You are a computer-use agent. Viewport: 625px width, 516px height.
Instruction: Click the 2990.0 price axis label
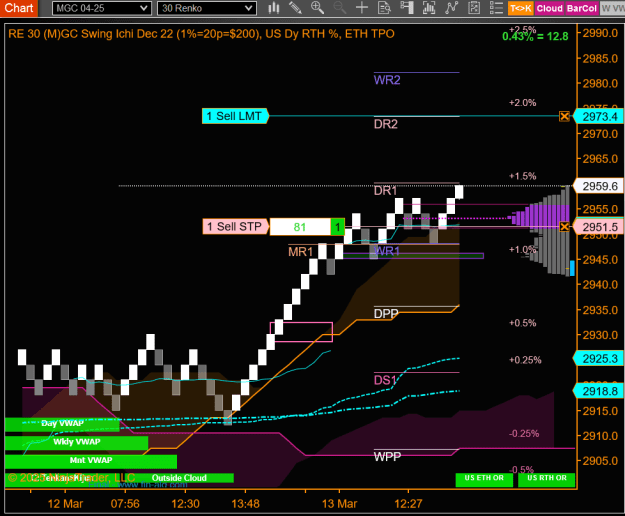point(600,33)
